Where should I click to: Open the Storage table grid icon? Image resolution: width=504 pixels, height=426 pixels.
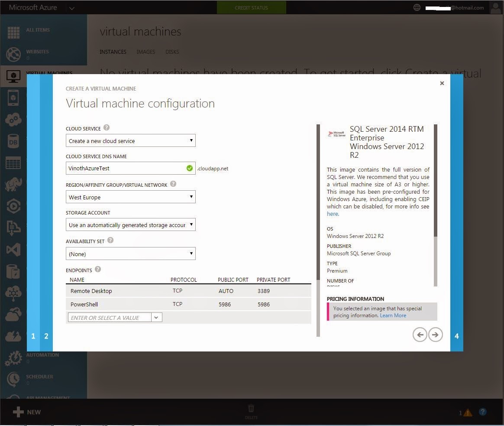pyautogui.click(x=13, y=163)
